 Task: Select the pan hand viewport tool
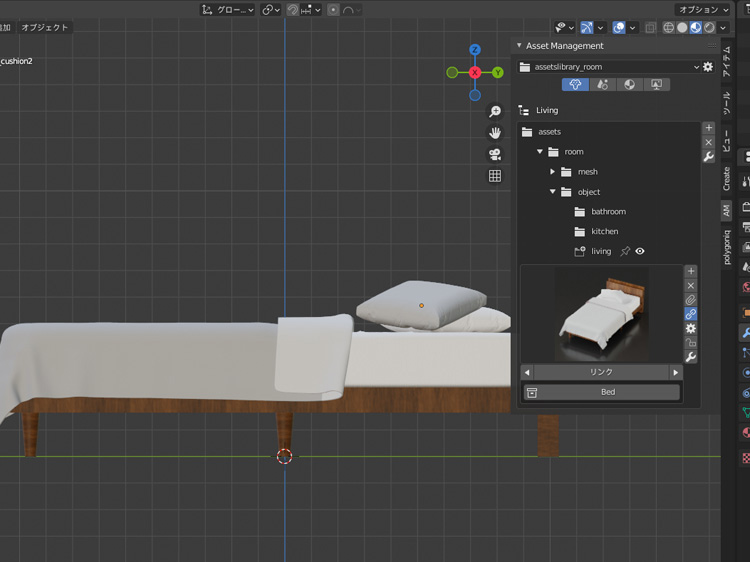pyautogui.click(x=495, y=133)
